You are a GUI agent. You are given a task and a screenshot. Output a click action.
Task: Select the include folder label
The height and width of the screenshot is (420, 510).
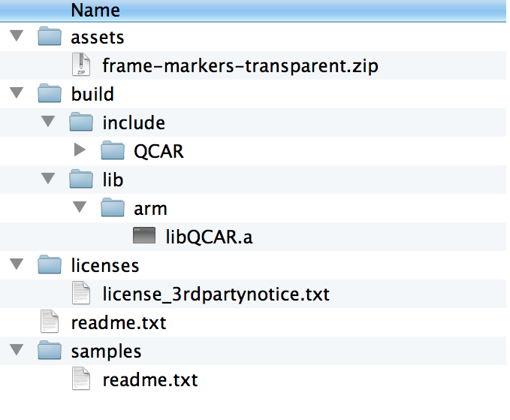[x=134, y=122]
